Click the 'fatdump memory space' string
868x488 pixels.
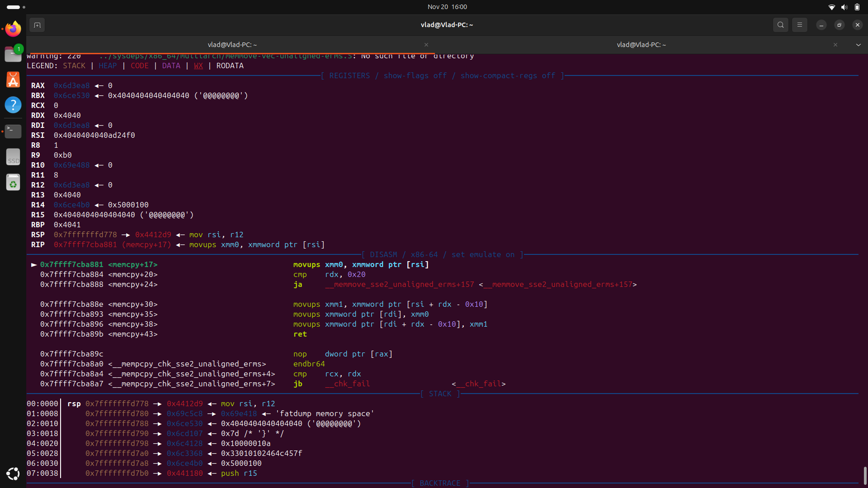325,413
